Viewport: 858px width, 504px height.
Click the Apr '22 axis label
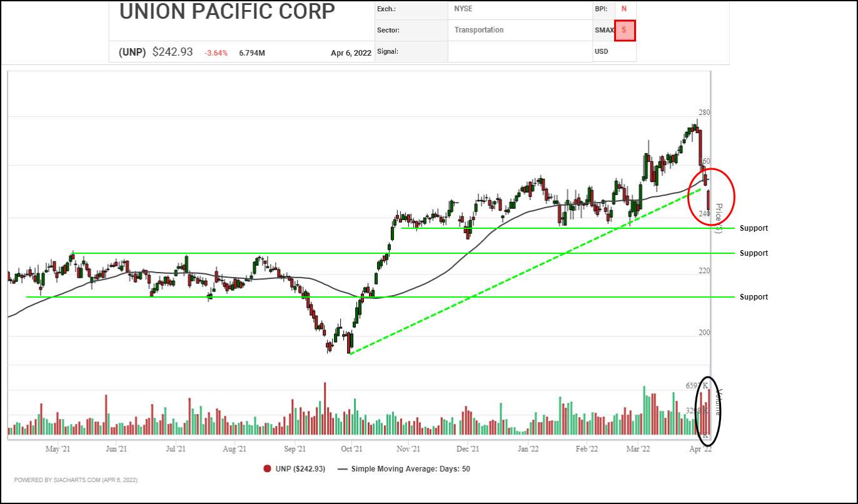(x=701, y=449)
